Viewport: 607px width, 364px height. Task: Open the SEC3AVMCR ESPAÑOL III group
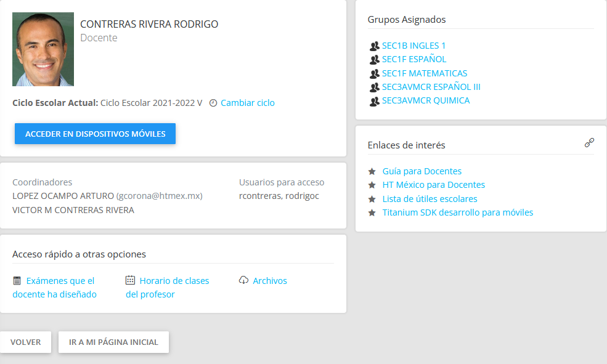pos(431,87)
